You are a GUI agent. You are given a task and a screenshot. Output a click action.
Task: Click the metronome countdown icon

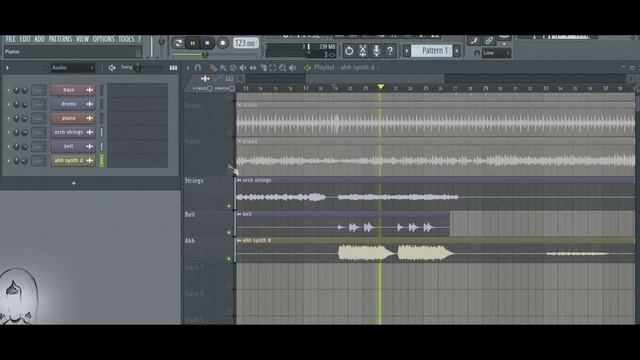(349, 51)
